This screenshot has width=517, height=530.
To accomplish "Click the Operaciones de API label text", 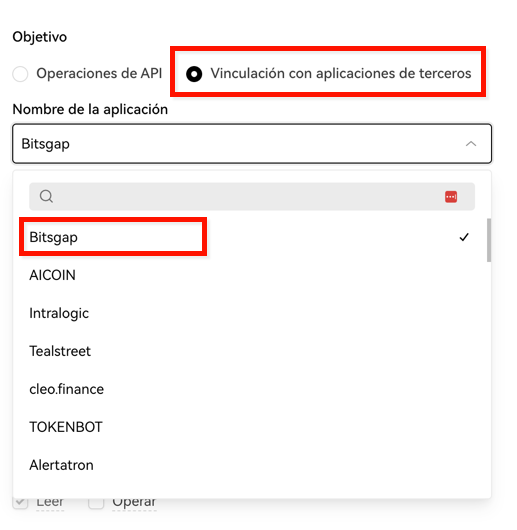I will [x=99, y=73].
